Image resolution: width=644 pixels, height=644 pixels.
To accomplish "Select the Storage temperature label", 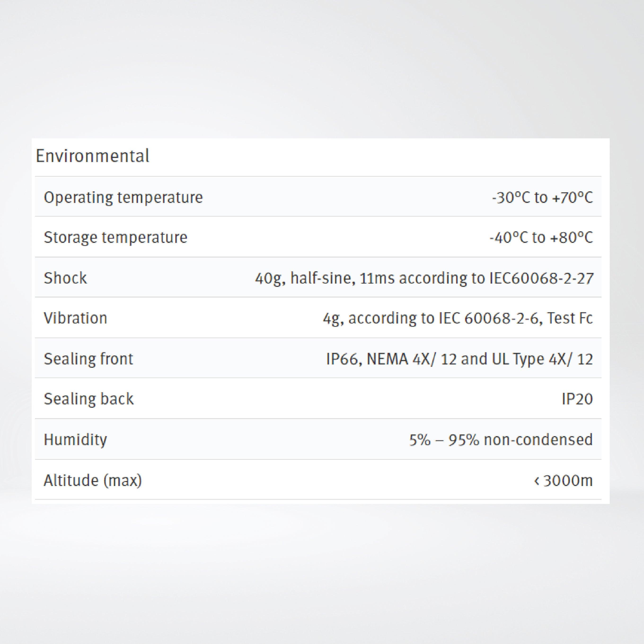I will point(115,237).
